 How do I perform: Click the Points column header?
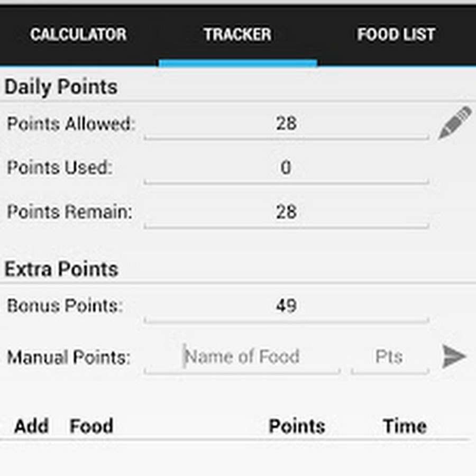point(296,426)
